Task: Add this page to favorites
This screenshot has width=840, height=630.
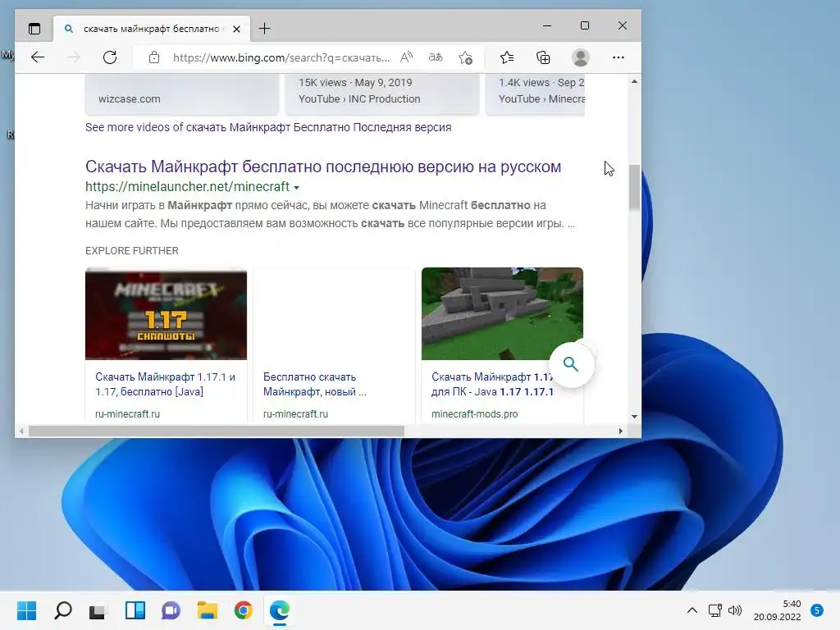Action: 466,57
